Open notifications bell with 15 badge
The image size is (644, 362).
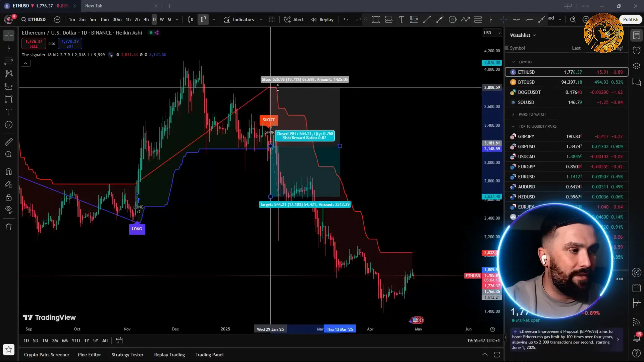pos(636,338)
